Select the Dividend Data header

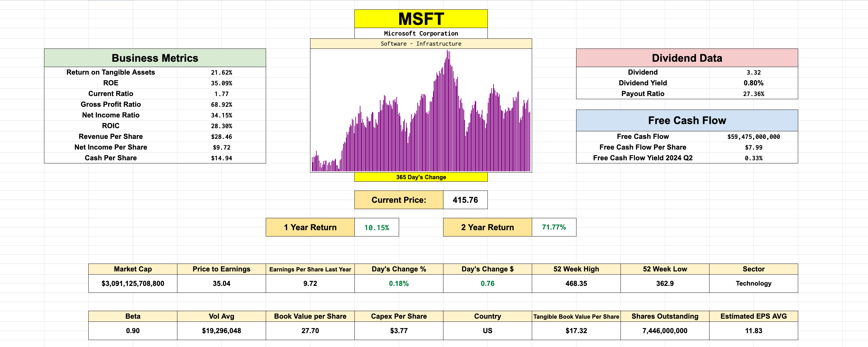pos(687,58)
